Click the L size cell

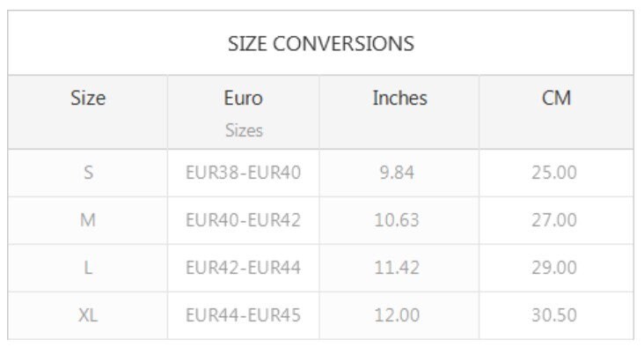tap(88, 268)
